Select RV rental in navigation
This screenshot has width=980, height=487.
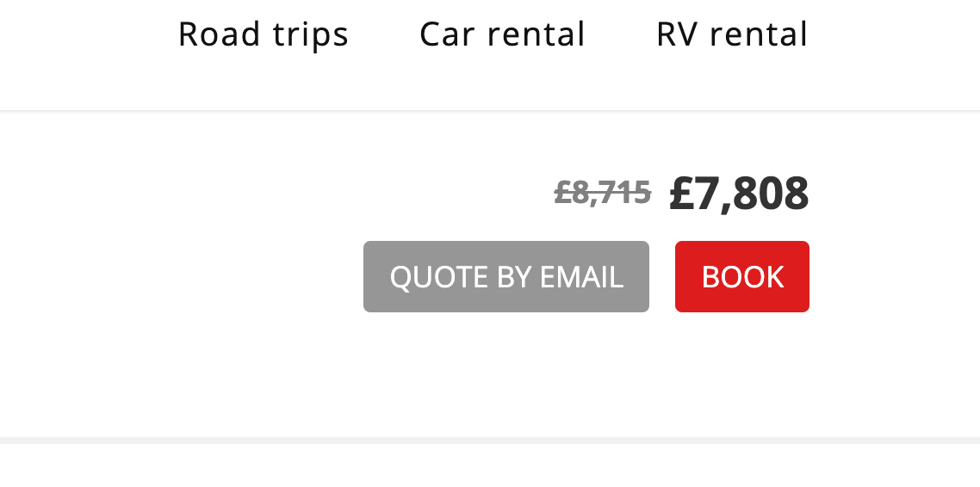(732, 34)
